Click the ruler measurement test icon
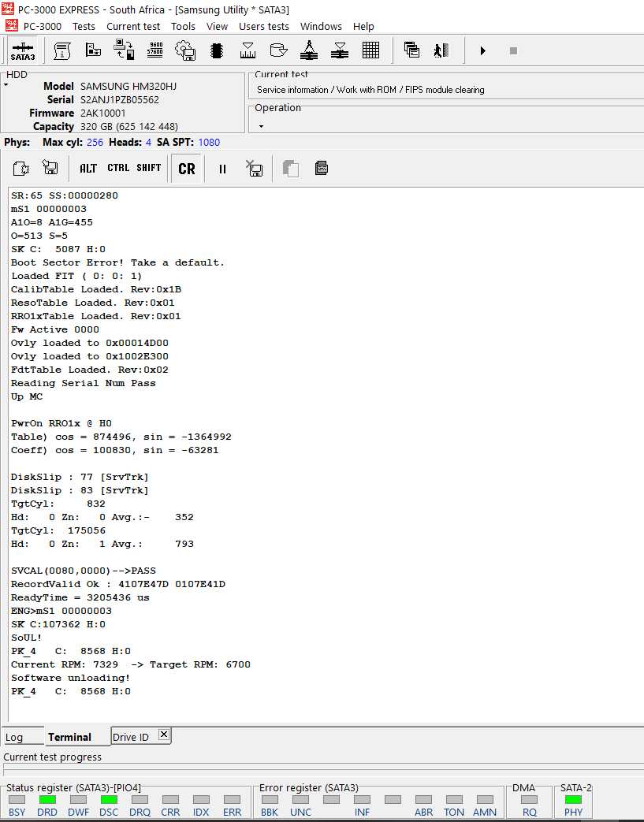The image size is (644, 822). pos(248,50)
